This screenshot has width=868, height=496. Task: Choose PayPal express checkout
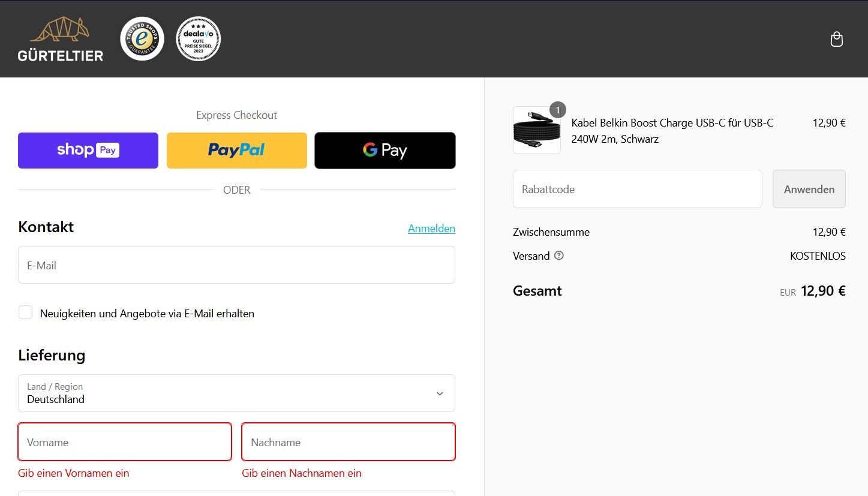point(237,151)
